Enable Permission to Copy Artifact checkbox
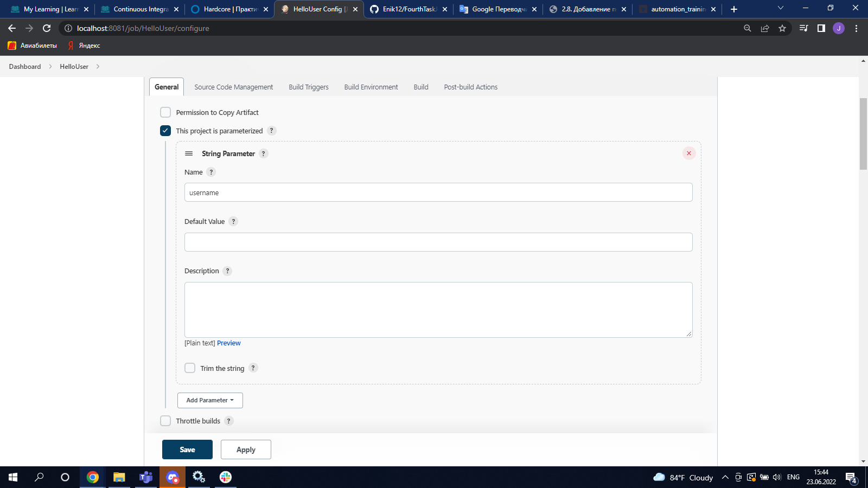 165,112
